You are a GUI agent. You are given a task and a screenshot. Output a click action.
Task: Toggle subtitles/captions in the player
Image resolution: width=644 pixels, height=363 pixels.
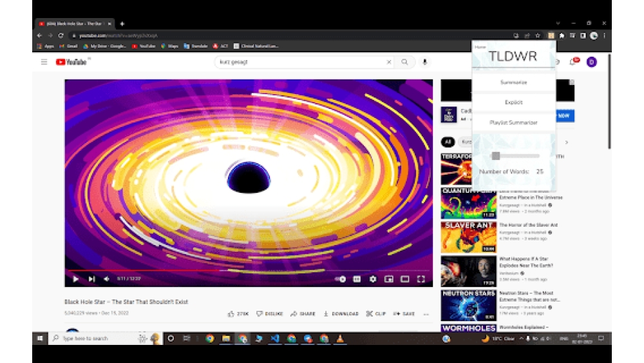(x=357, y=279)
